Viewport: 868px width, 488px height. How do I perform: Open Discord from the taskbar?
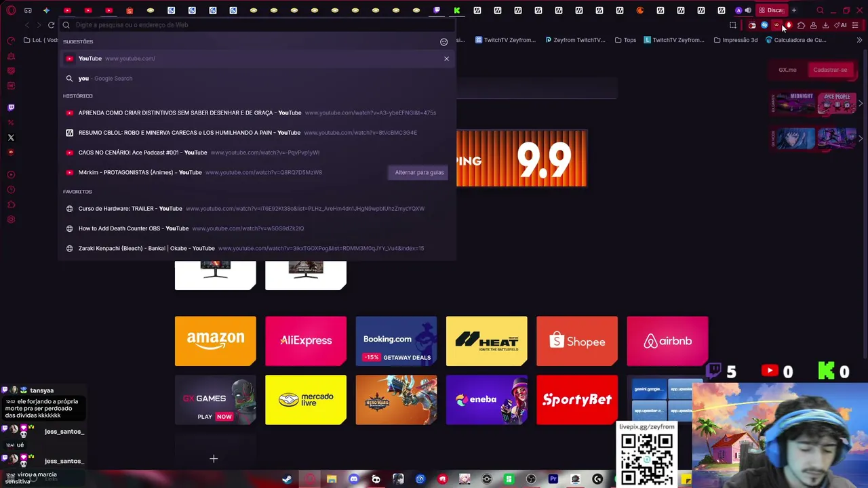coord(353,479)
